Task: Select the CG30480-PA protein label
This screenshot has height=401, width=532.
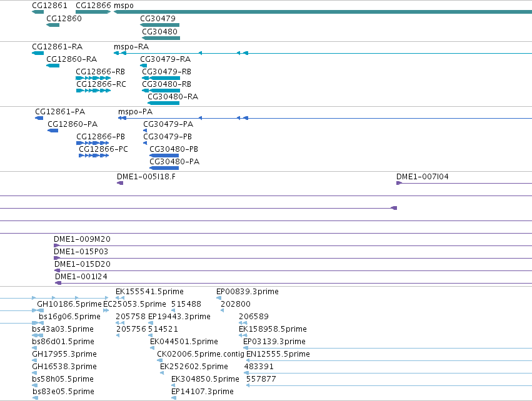Action: click(175, 162)
